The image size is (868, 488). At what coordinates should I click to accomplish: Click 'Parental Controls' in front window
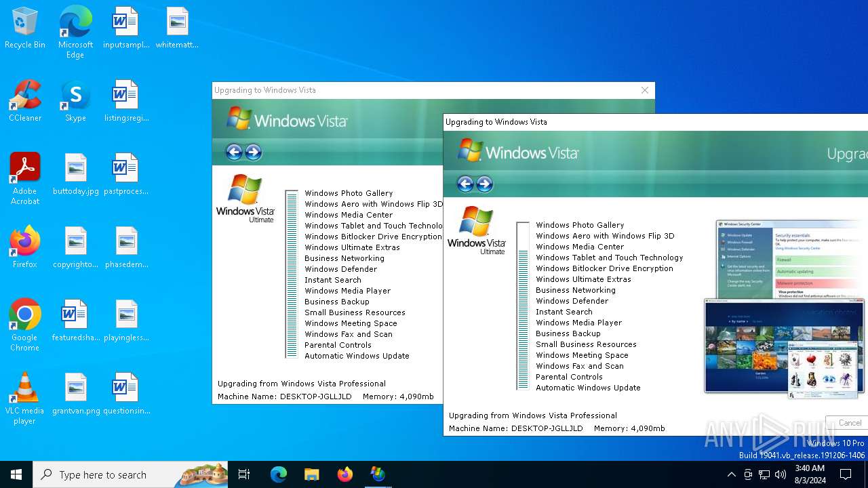(x=569, y=377)
